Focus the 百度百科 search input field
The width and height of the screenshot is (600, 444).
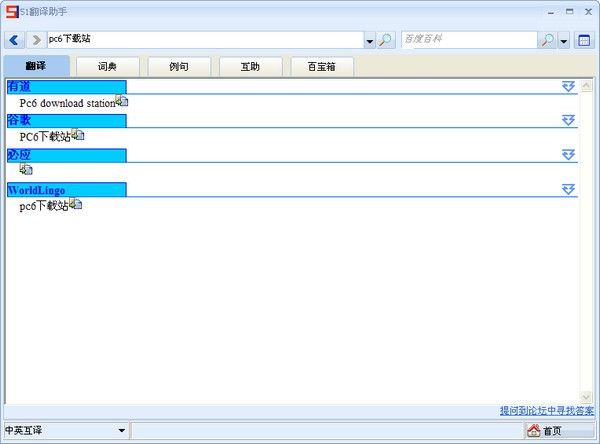click(470, 40)
